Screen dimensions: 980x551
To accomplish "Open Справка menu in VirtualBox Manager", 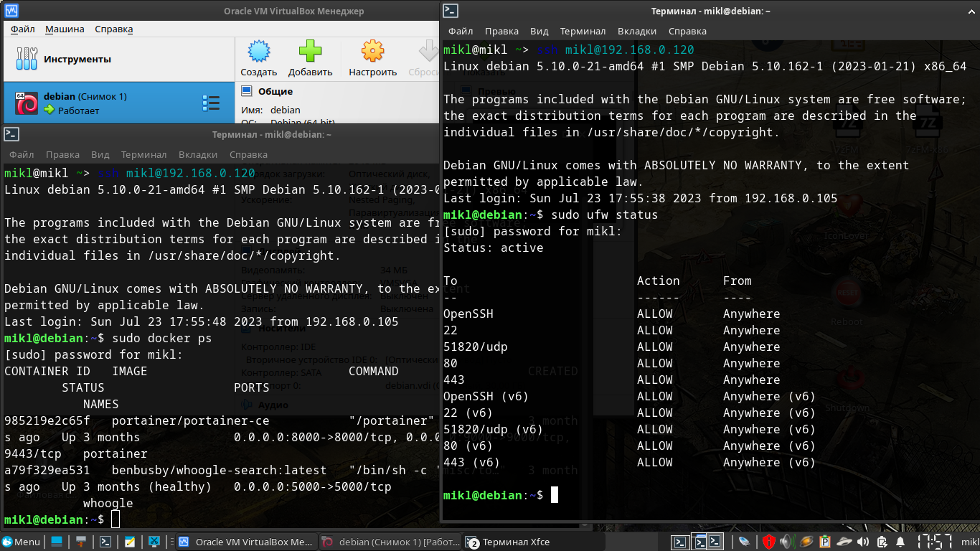I will [x=113, y=29].
